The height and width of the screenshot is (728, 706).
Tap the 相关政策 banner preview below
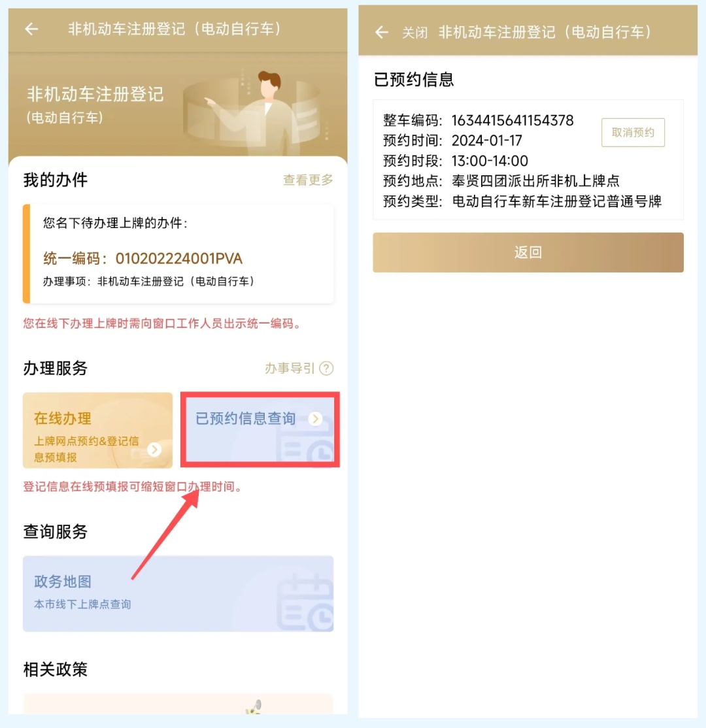(x=178, y=704)
